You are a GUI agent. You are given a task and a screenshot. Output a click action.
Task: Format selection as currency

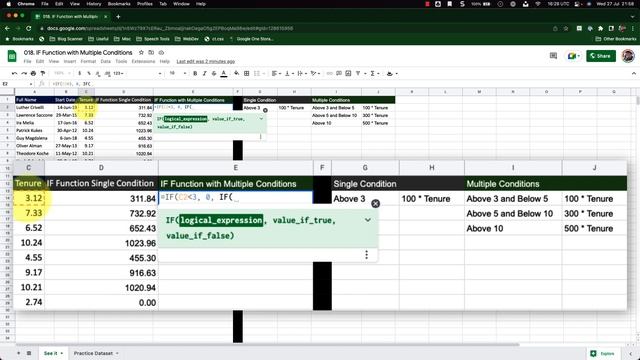pos(79,73)
